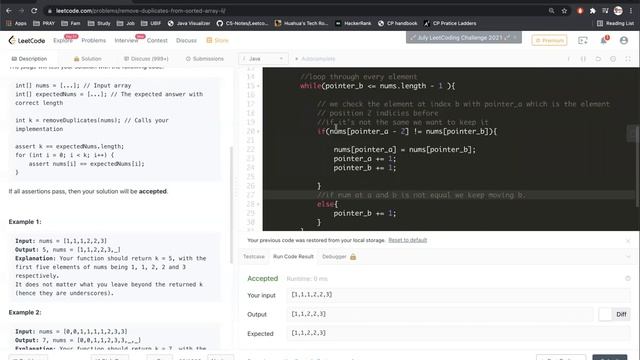
Task: Open the LeetCode account avatar menu
Action: tap(624, 40)
